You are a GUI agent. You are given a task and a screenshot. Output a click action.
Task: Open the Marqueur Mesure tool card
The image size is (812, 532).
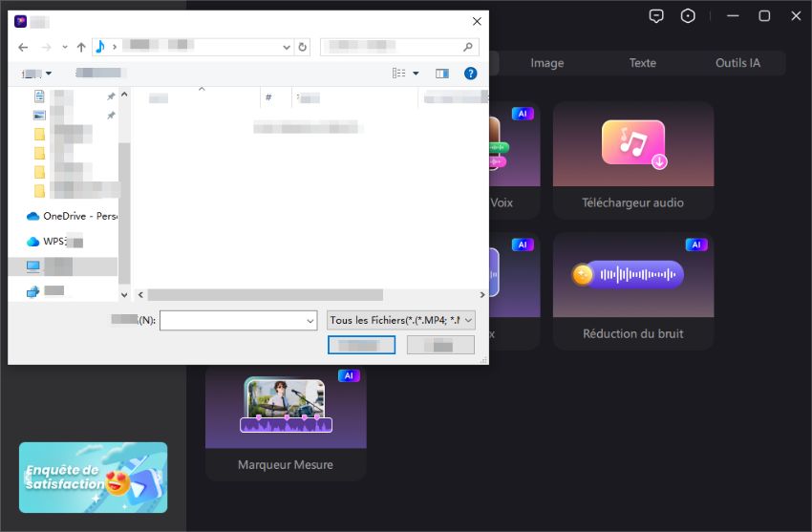tap(286, 421)
